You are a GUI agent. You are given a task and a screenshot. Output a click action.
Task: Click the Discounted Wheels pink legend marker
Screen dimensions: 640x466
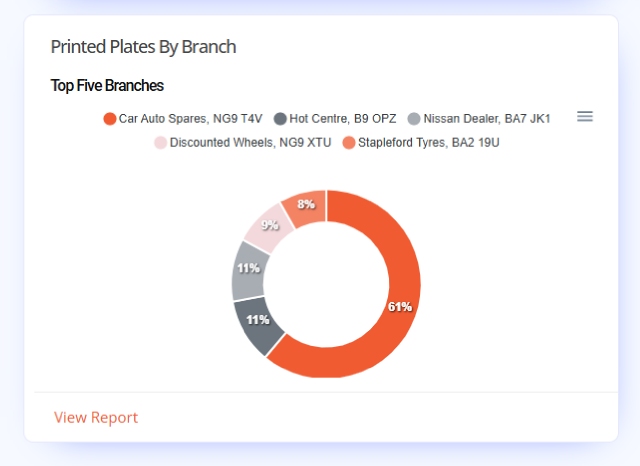pyautogui.click(x=160, y=143)
